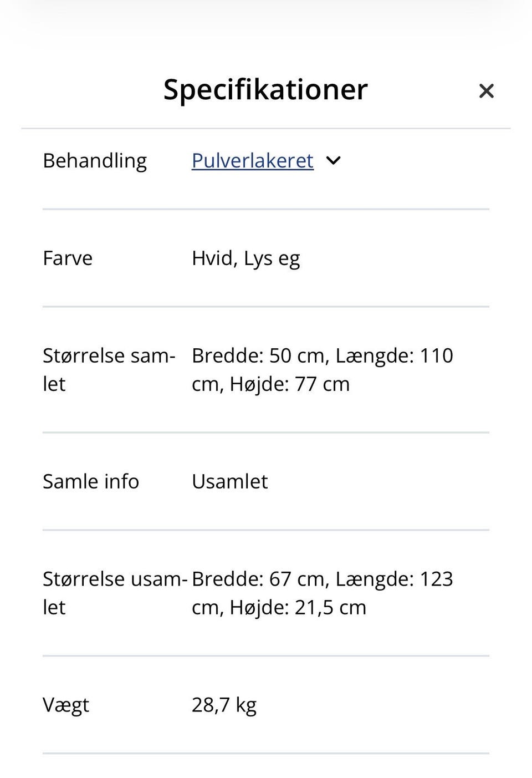Click the divider under Behandling row
This screenshot has height=778, width=532.
pyautogui.click(x=266, y=209)
